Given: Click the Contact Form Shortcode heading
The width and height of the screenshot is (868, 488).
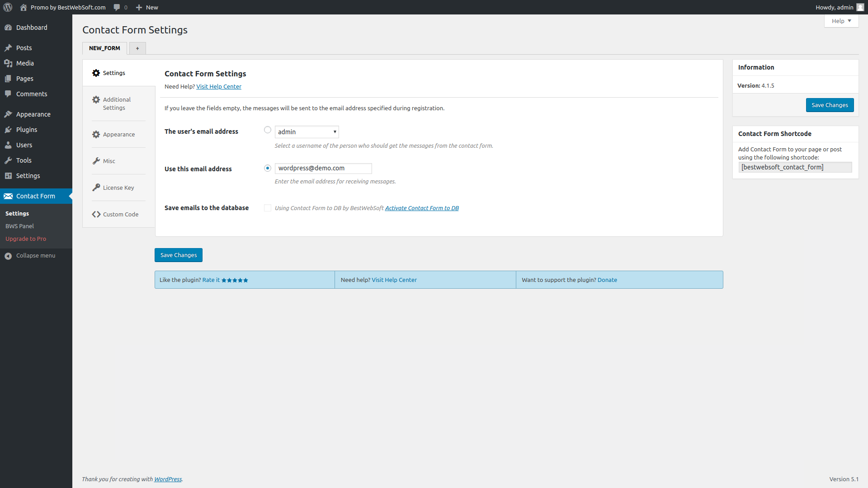Looking at the screenshot, I should [774, 134].
